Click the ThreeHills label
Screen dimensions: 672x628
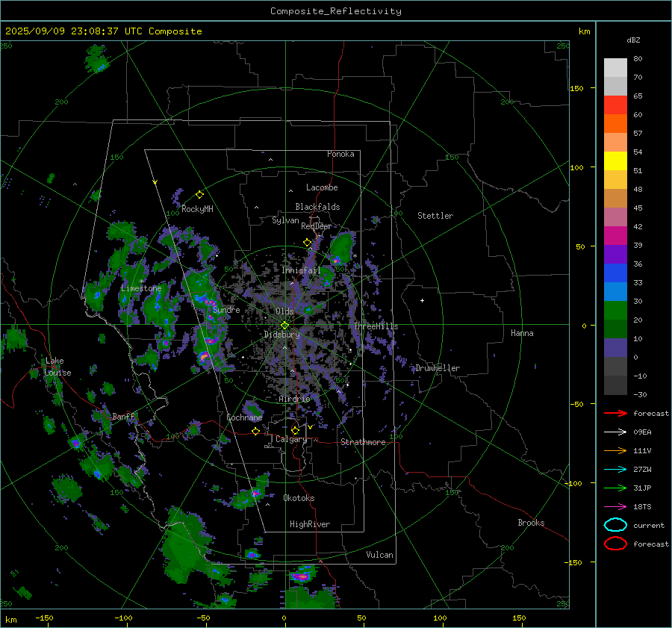[376, 326]
